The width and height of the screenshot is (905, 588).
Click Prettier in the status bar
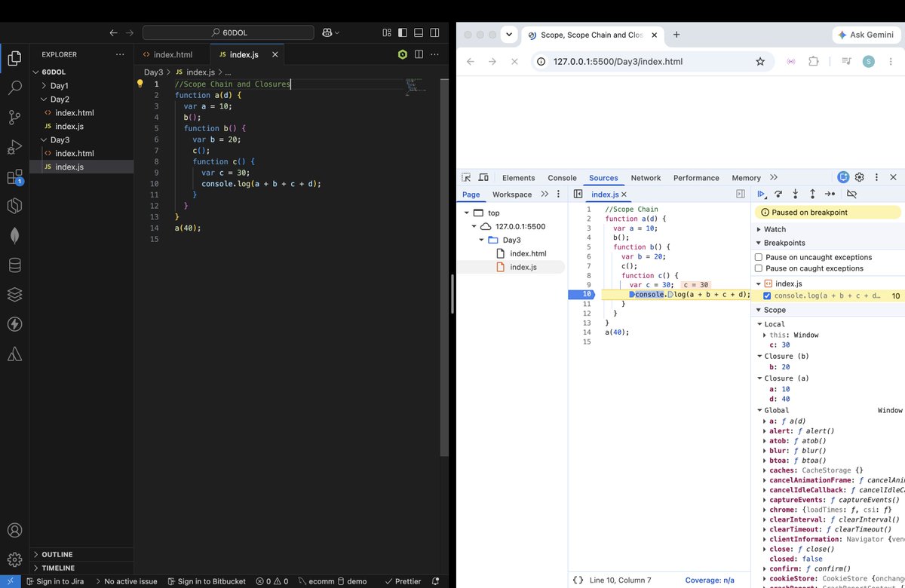click(x=403, y=581)
